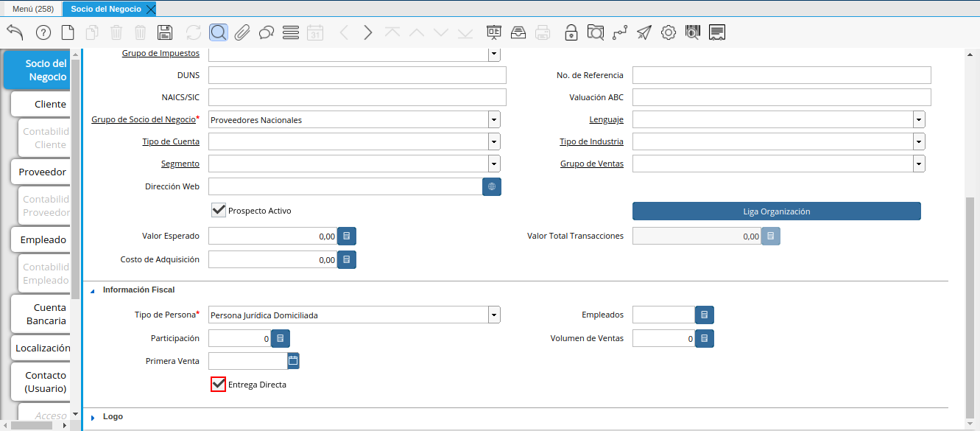980x431 pixels.
Task: Open Grupo de Socio del Negocio dropdown
Action: click(493, 120)
